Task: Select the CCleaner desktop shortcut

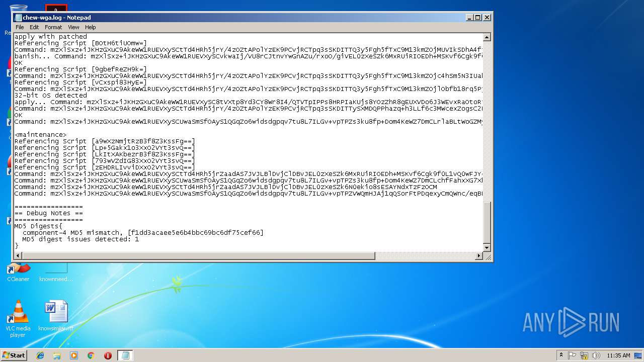Action: (x=18, y=273)
